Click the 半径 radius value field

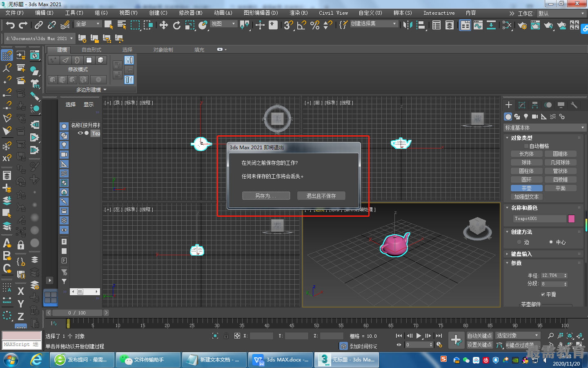point(552,275)
